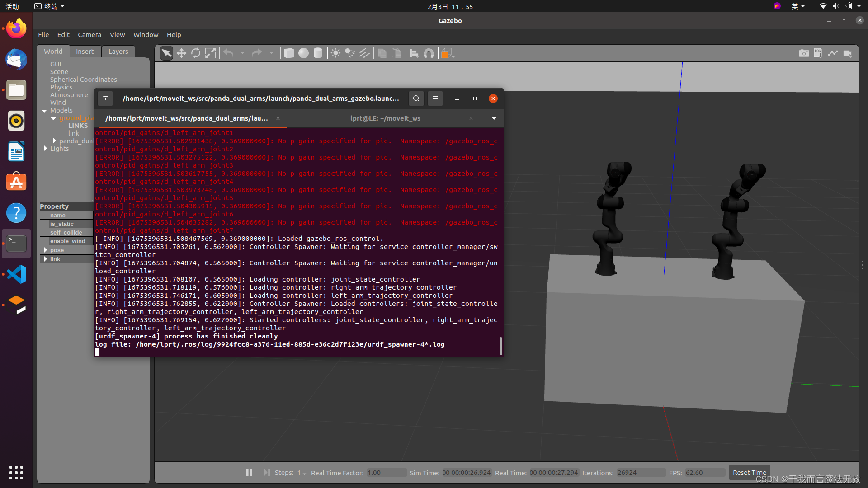The height and width of the screenshot is (488, 868).
Task: Add a point light
Action: click(335, 53)
